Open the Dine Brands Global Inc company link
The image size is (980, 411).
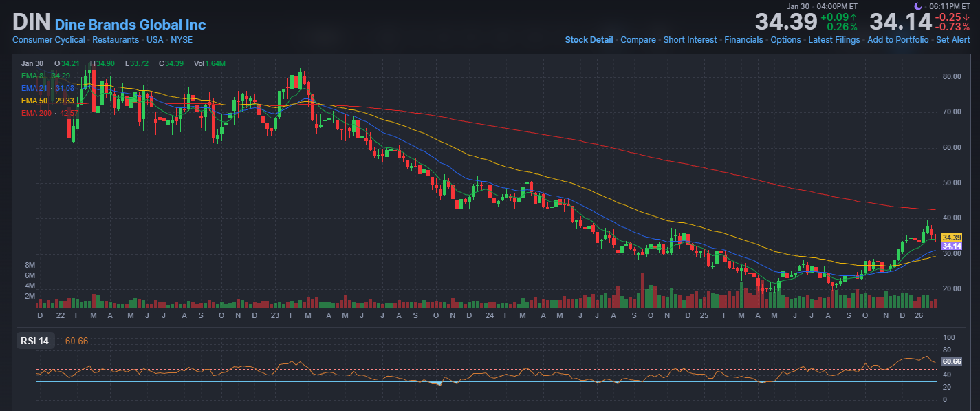coord(130,24)
